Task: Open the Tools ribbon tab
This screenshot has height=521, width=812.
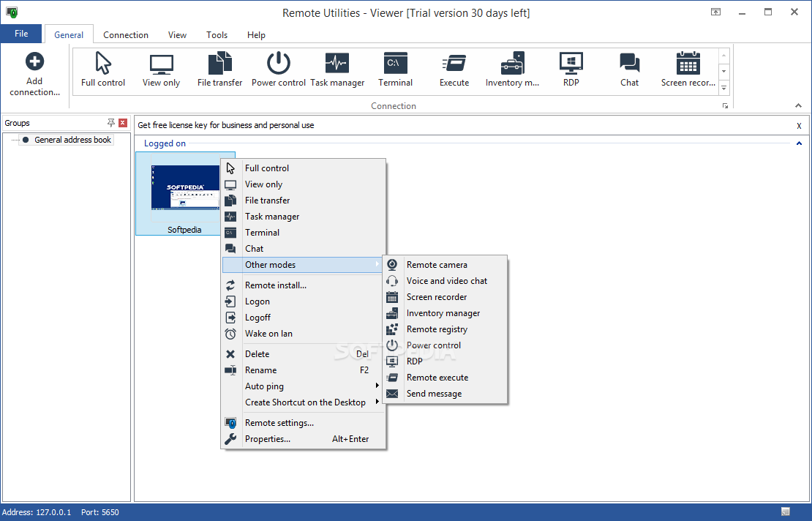Action: click(217, 34)
